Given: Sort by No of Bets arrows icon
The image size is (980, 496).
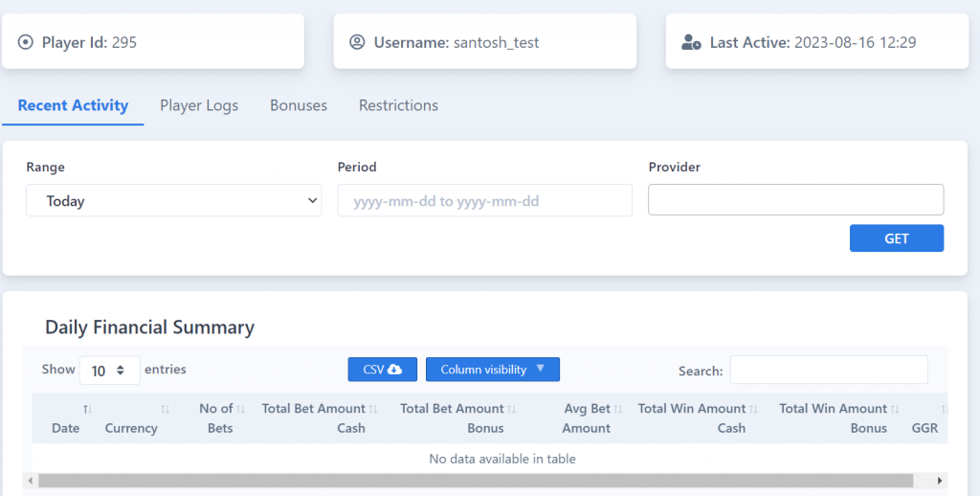Looking at the screenshot, I should 240,409.
